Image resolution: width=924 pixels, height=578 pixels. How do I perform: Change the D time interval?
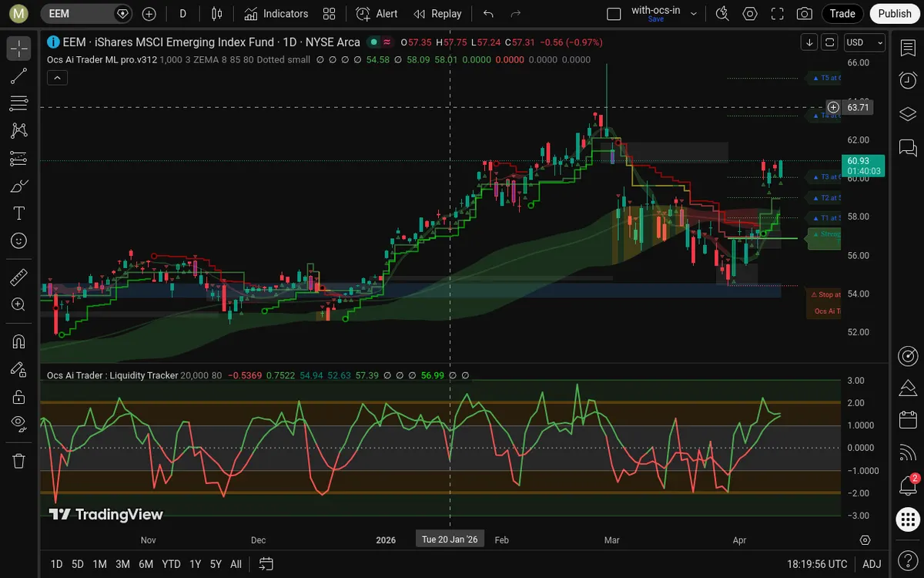(x=182, y=13)
